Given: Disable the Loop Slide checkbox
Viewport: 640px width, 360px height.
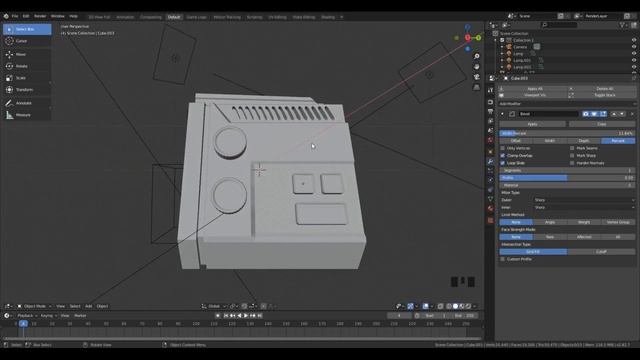Looking at the screenshot, I should (502, 163).
